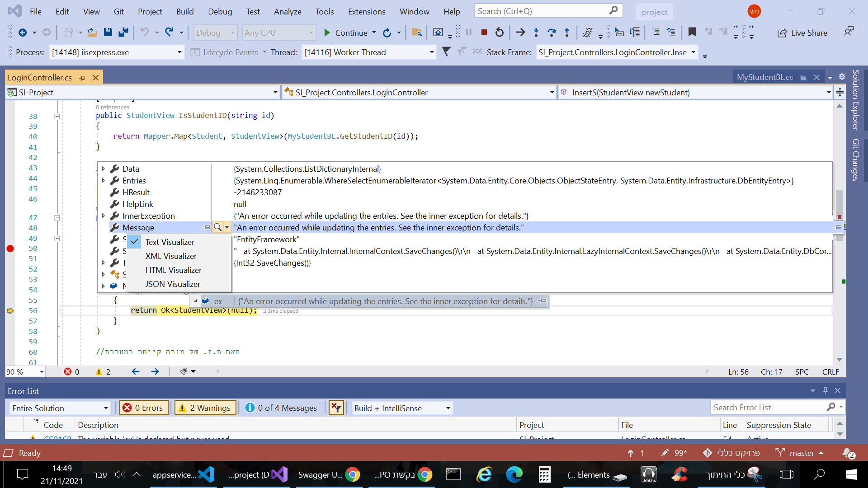Click the magnifier visualizer icon beside Message

217,227
